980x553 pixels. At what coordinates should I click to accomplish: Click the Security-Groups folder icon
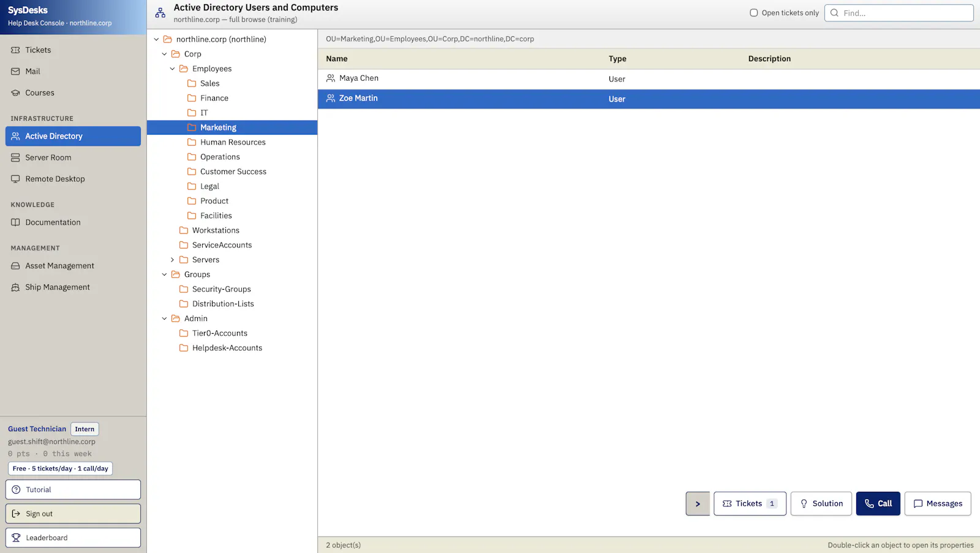[x=184, y=289]
